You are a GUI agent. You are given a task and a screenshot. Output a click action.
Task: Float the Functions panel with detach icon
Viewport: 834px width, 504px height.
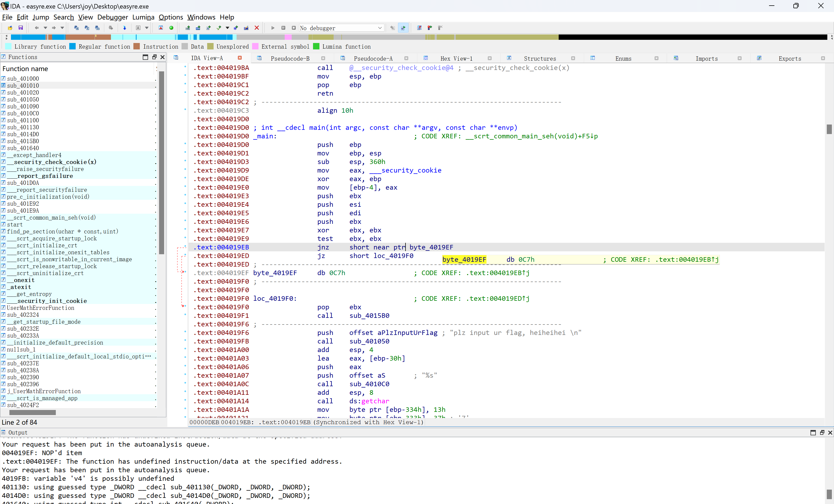154,57
